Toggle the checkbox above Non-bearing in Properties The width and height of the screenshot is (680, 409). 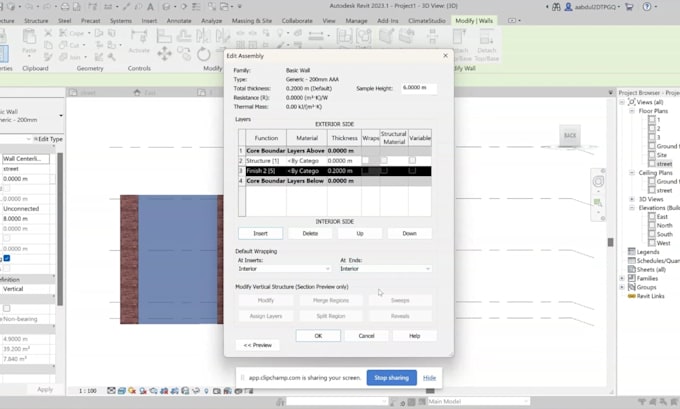(x=7, y=308)
